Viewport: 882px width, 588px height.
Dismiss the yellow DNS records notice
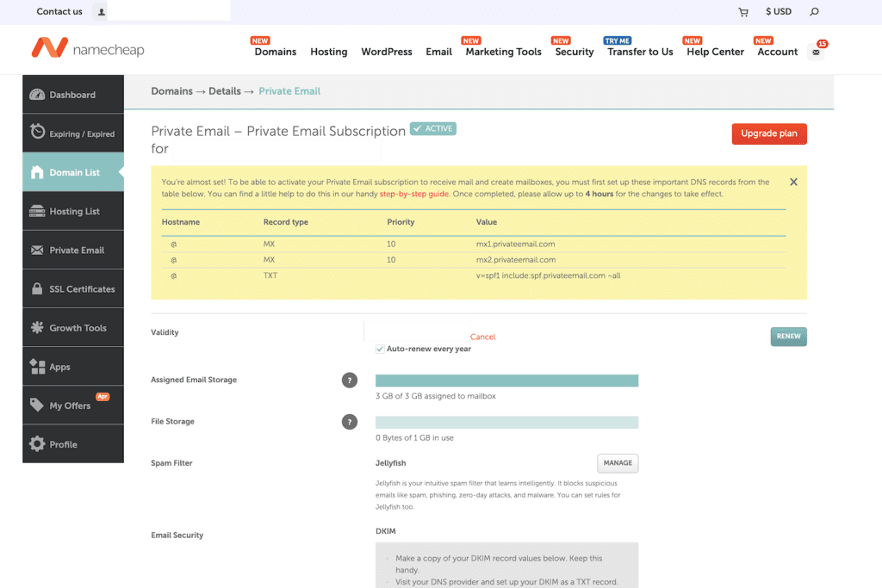point(793,182)
